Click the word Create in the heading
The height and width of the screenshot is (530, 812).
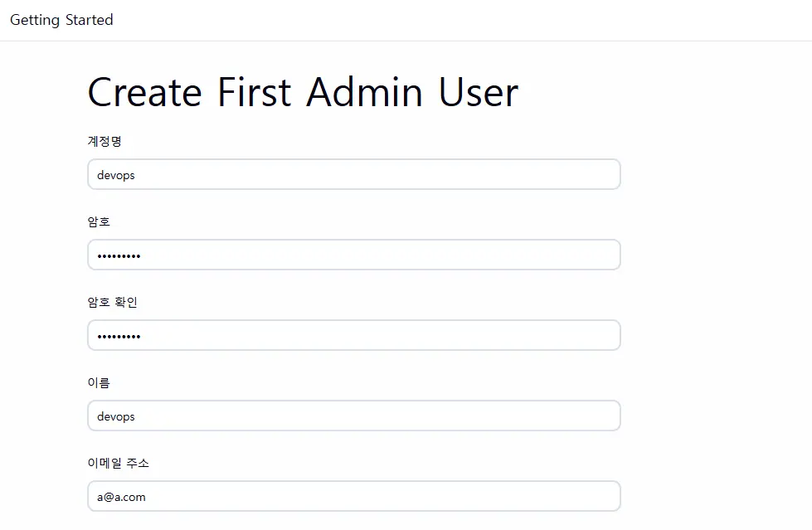coord(144,92)
